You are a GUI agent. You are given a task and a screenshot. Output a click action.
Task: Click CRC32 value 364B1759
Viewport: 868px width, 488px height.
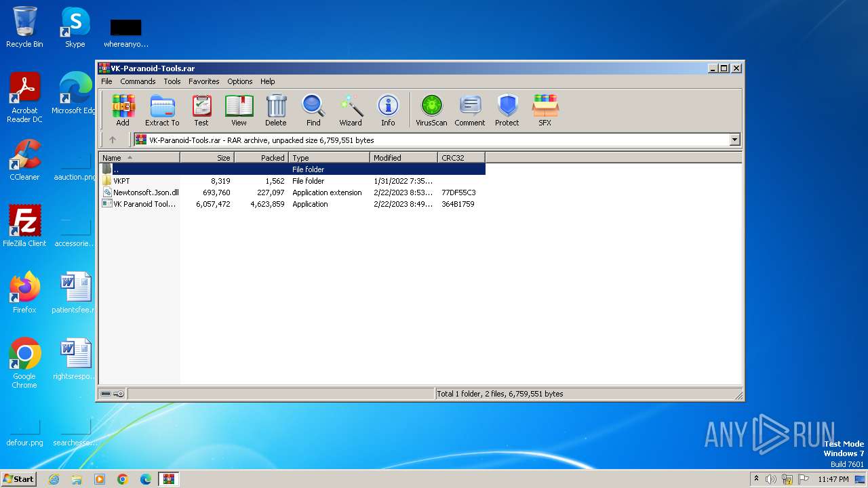click(x=458, y=204)
